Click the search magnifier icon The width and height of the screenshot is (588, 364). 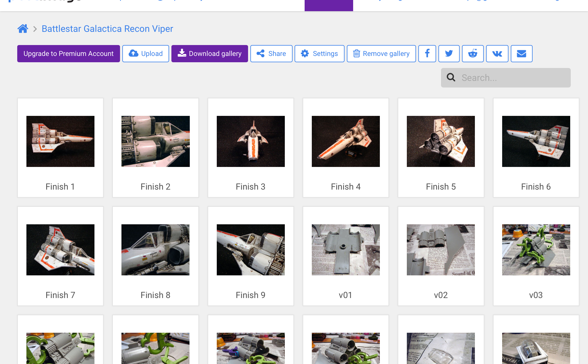[451, 77]
